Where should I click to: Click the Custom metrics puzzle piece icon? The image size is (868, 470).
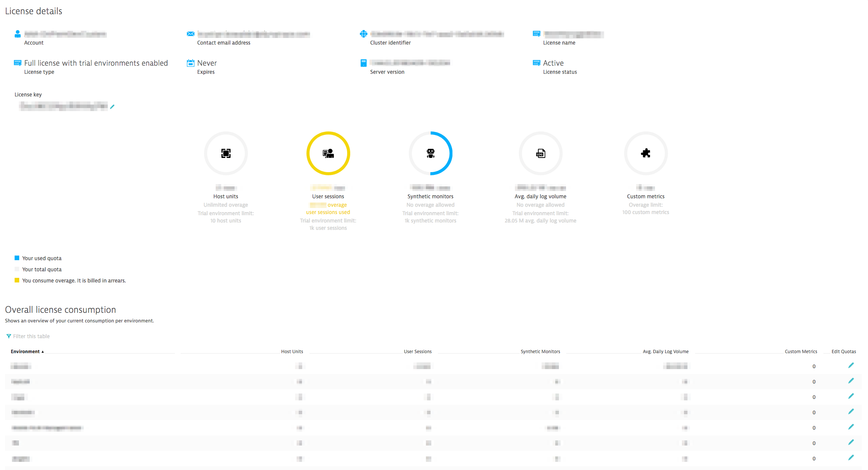[x=646, y=153]
